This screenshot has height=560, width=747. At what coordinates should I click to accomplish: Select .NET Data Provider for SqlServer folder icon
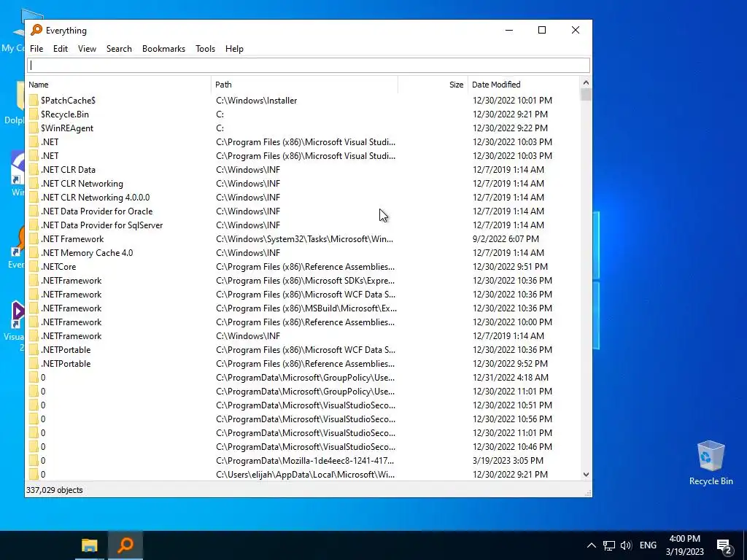coord(34,225)
